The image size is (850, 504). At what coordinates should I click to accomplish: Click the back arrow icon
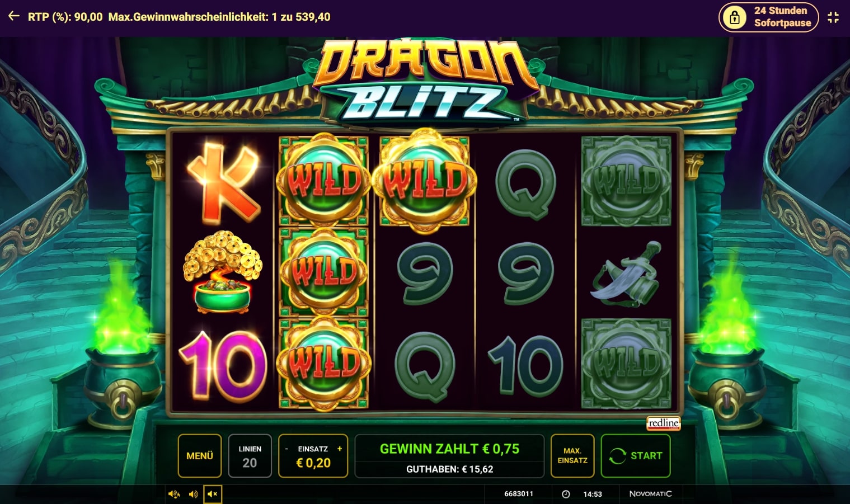14,17
